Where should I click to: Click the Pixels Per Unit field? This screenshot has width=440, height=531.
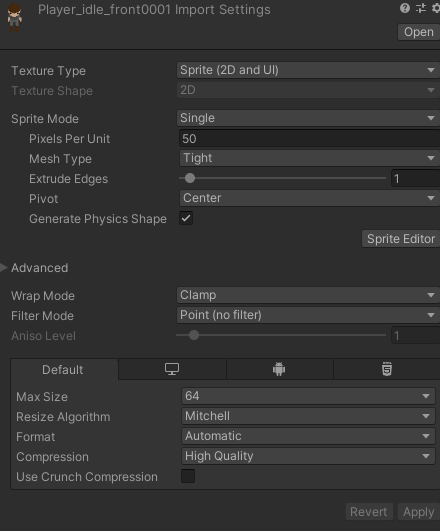309,139
